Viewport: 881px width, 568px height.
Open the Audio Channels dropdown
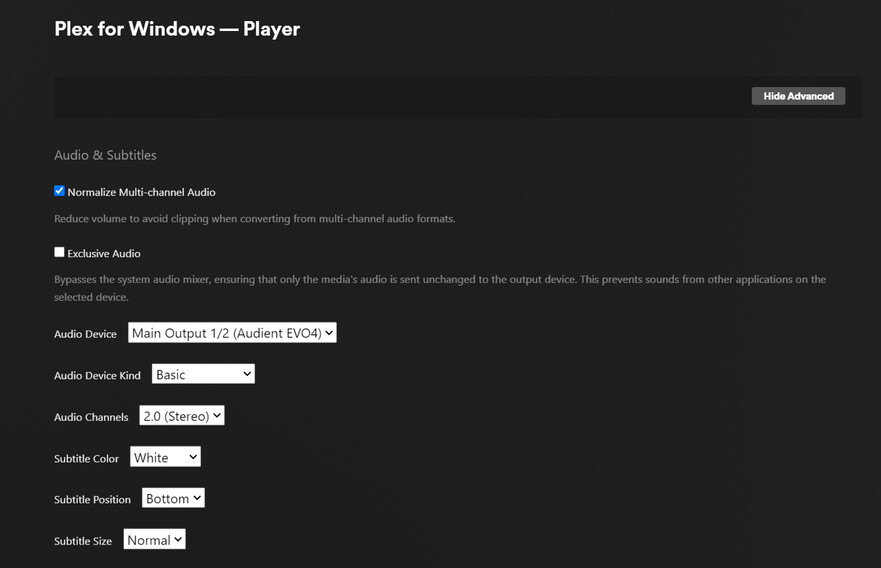pyautogui.click(x=181, y=416)
